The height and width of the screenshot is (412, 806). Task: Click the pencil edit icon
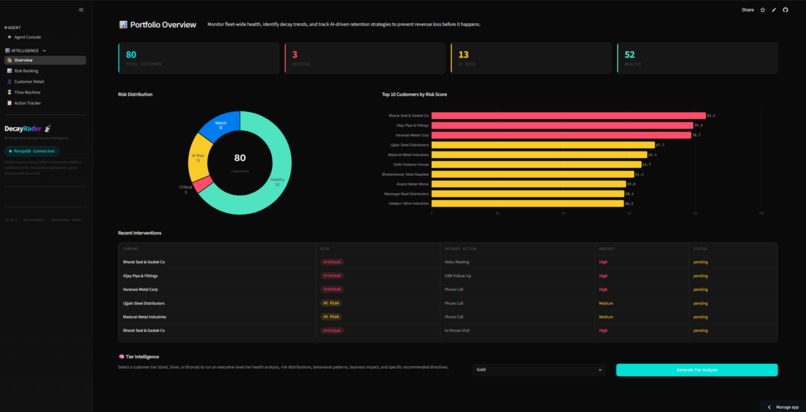click(774, 10)
